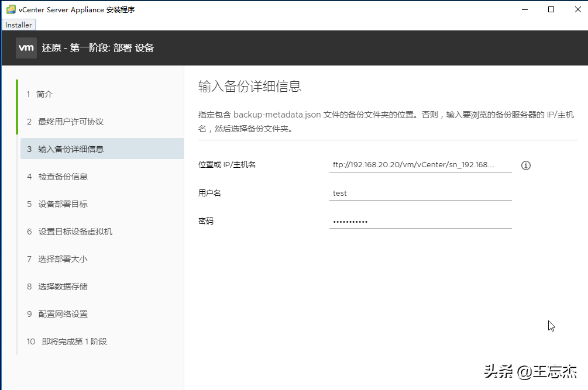Click the username field containing test
The image size is (588, 390).
(420, 193)
